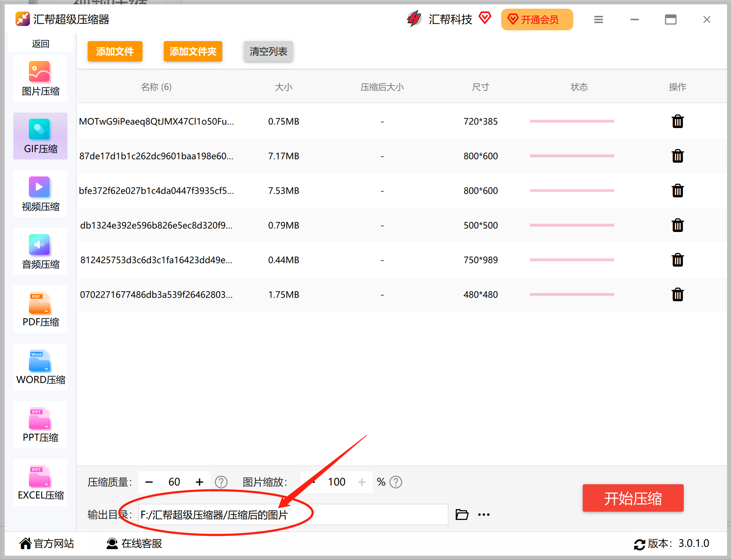Open the PDF压缩 tool
731x560 pixels.
40,309
